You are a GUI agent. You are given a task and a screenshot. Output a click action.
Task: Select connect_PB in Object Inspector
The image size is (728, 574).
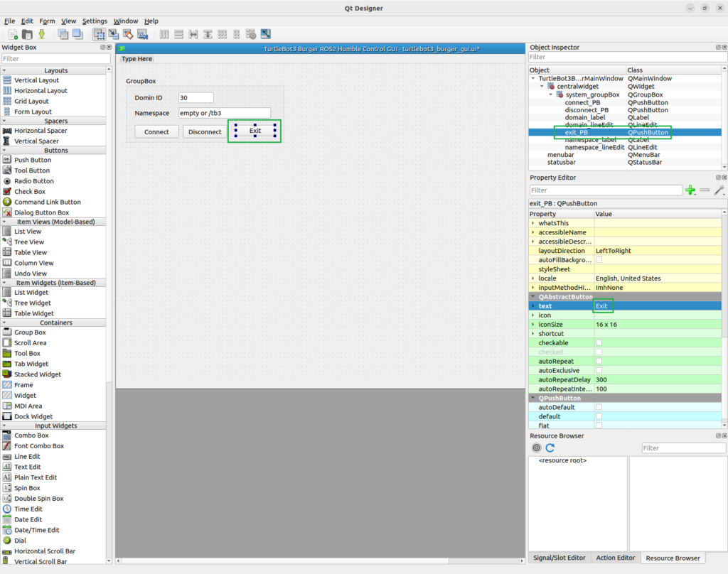(582, 102)
